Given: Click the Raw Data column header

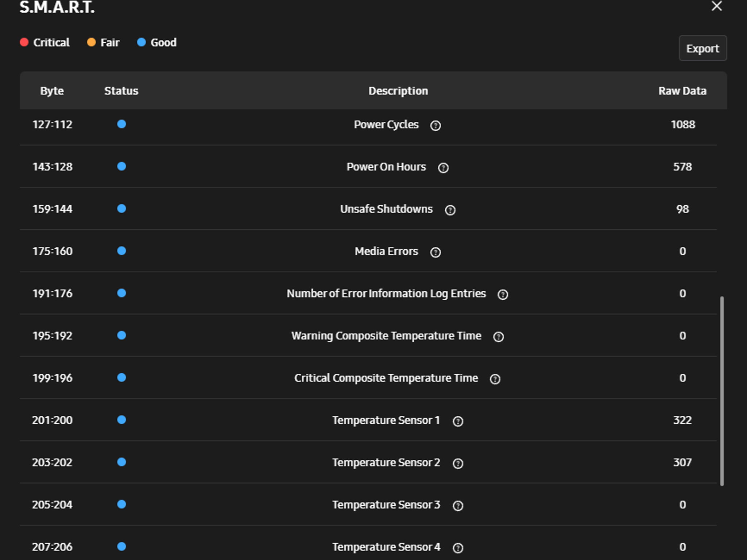Looking at the screenshot, I should (682, 91).
